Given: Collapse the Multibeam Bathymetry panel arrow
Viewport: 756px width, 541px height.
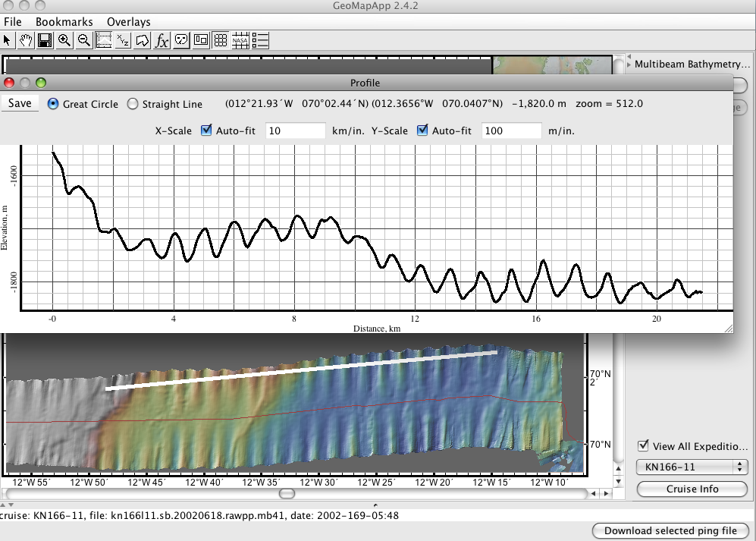Looking at the screenshot, I should [628, 64].
